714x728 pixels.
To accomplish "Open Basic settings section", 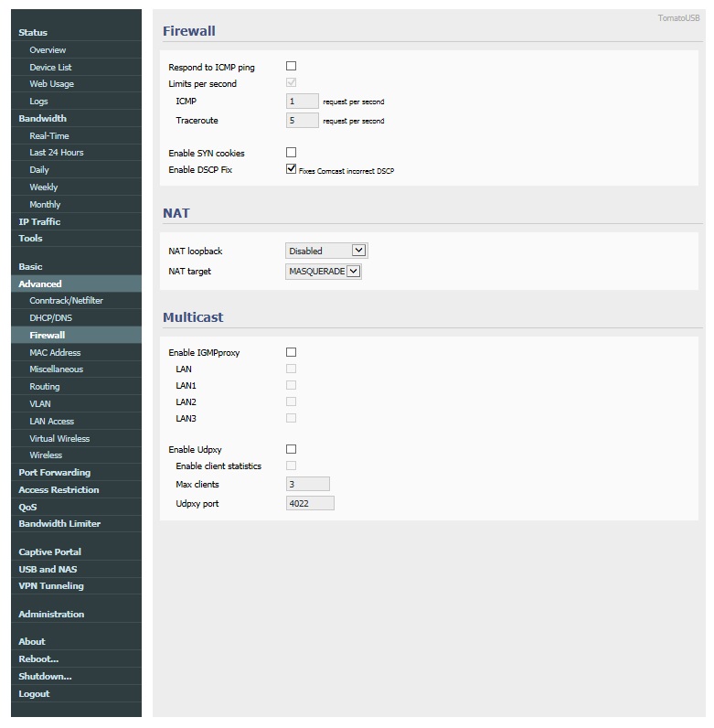I will 77,266.
